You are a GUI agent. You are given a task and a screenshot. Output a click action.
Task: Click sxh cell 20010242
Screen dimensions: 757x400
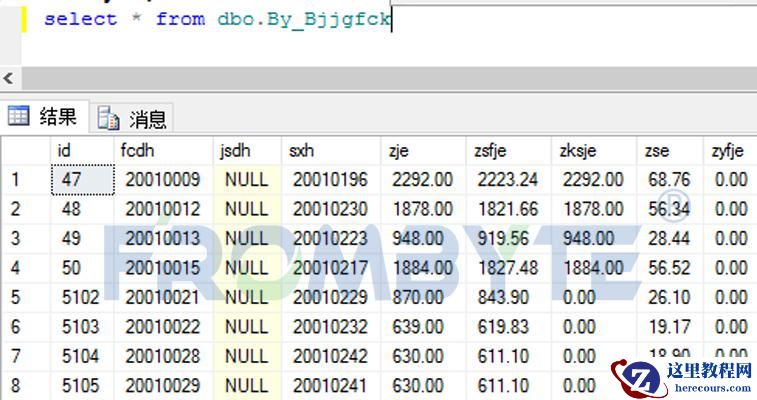pos(331,356)
